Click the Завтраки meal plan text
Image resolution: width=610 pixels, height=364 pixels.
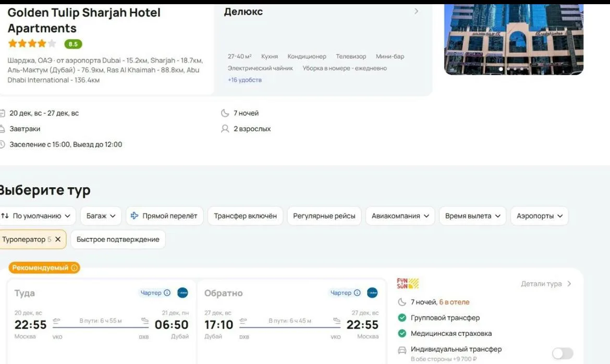[x=25, y=129]
